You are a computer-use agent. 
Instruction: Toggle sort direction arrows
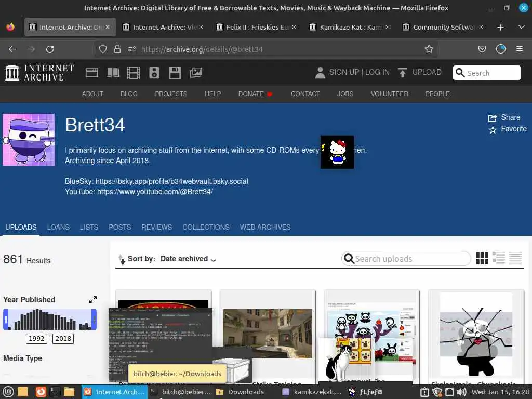pyautogui.click(x=122, y=259)
